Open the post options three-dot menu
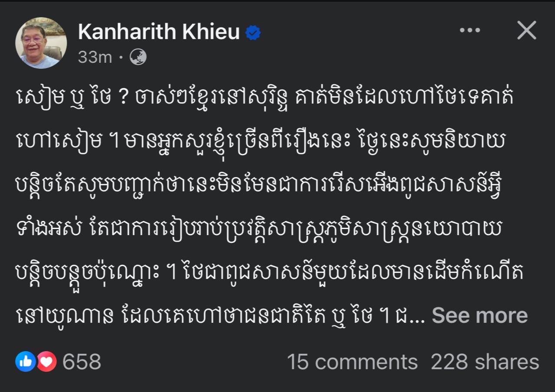Viewport: 555px width, 392px height. click(x=470, y=30)
